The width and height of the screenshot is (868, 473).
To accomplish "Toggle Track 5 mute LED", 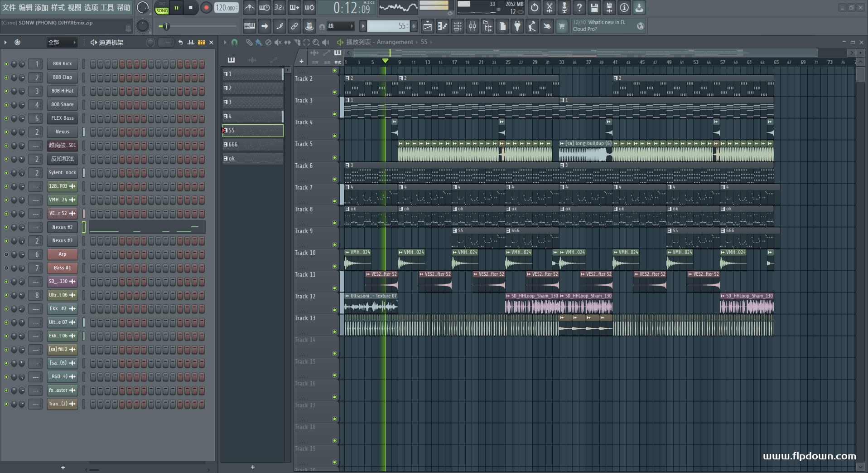I will click(x=334, y=158).
